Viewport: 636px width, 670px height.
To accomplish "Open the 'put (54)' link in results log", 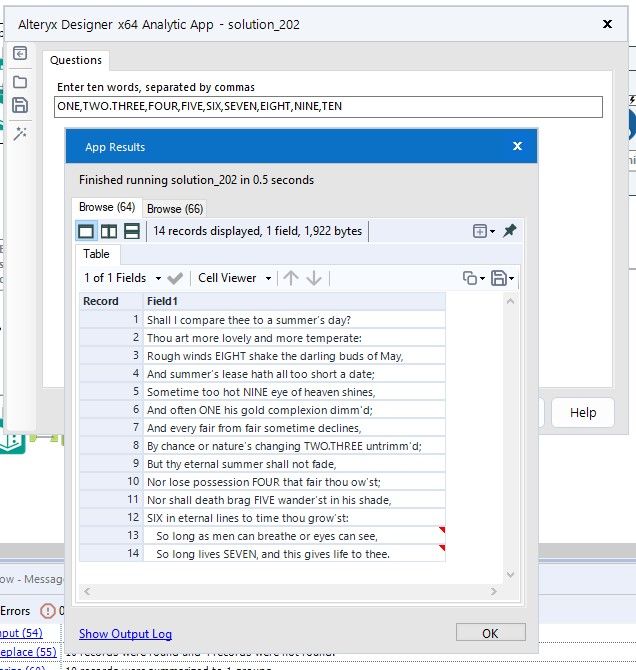I will [x=21, y=633].
